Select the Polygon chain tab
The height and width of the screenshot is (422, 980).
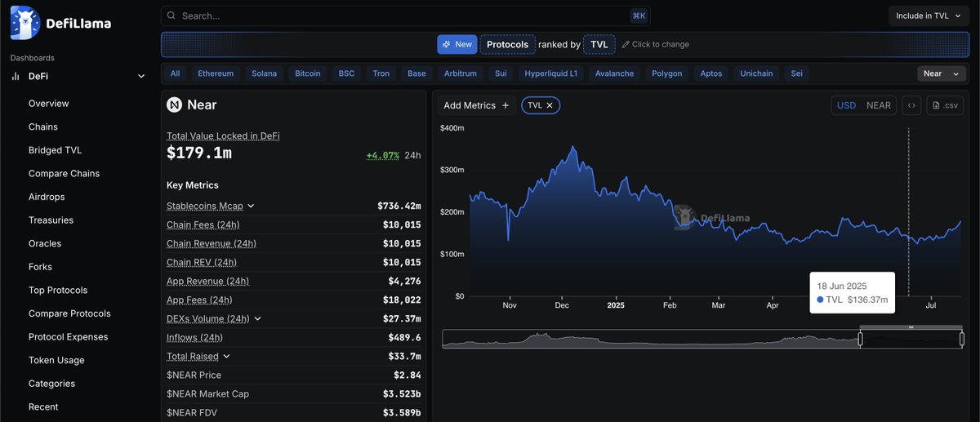(x=667, y=73)
